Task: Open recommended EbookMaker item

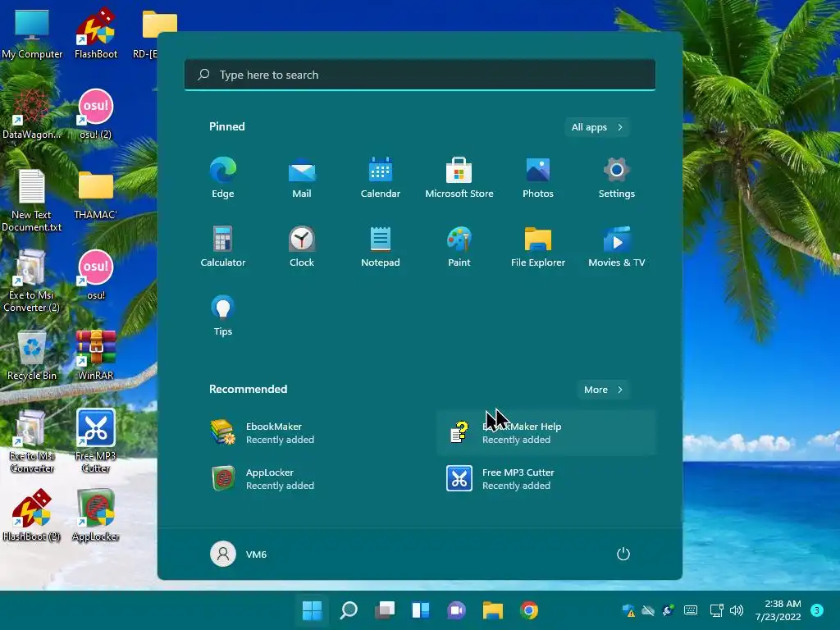Action: click(x=310, y=433)
